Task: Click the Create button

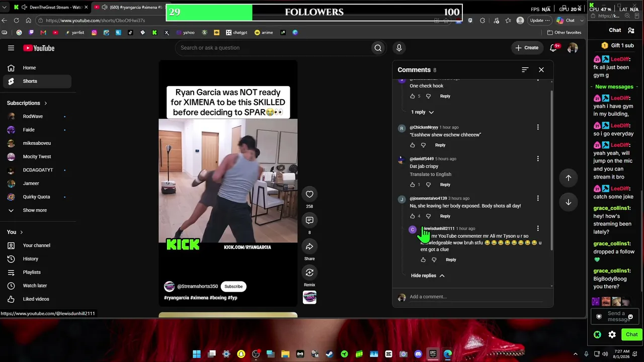Action: point(527,48)
